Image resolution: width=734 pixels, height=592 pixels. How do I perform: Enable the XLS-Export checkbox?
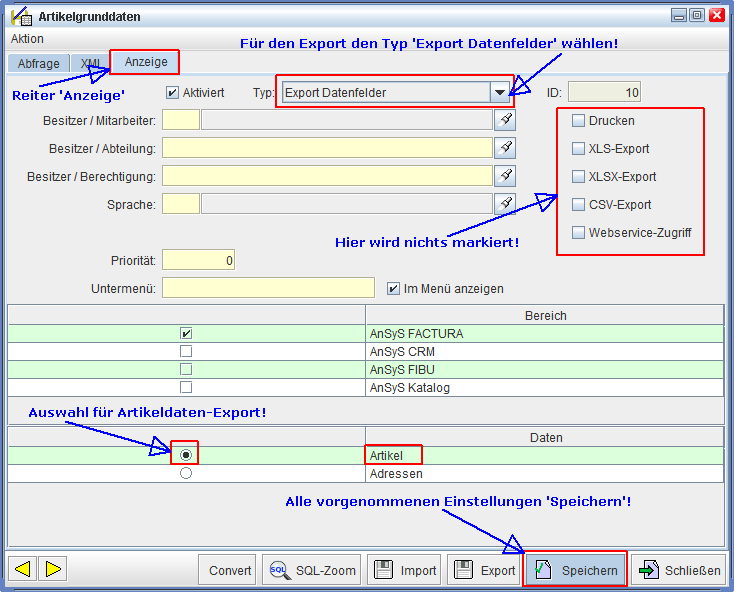[x=578, y=149]
